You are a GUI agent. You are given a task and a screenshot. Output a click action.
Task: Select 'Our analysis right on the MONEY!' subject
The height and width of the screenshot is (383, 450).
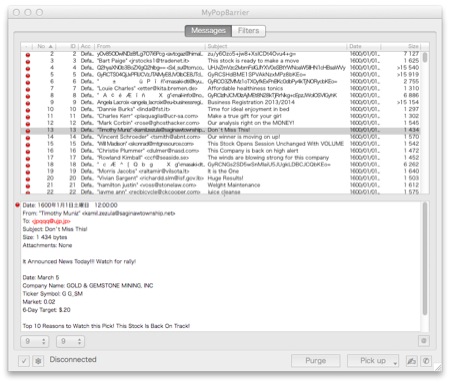[x=251, y=123]
